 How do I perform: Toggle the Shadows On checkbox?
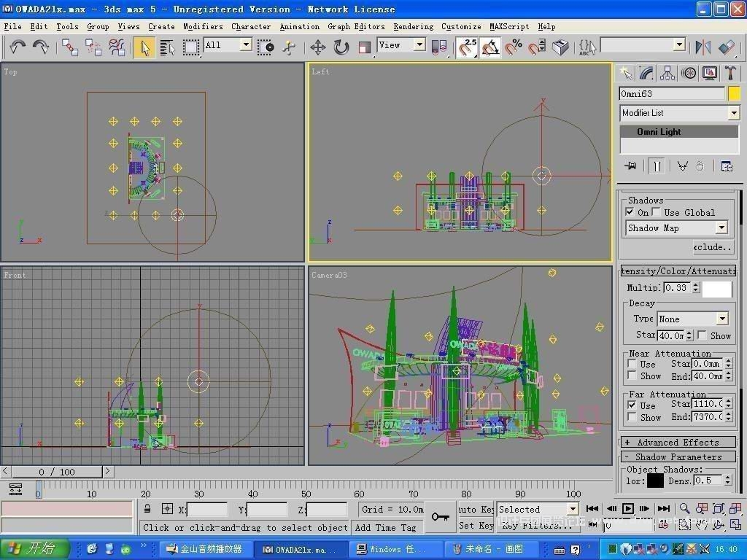(630, 212)
